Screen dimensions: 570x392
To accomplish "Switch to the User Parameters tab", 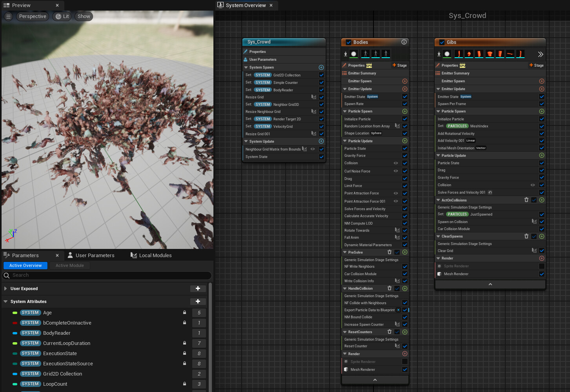I will 94,255.
